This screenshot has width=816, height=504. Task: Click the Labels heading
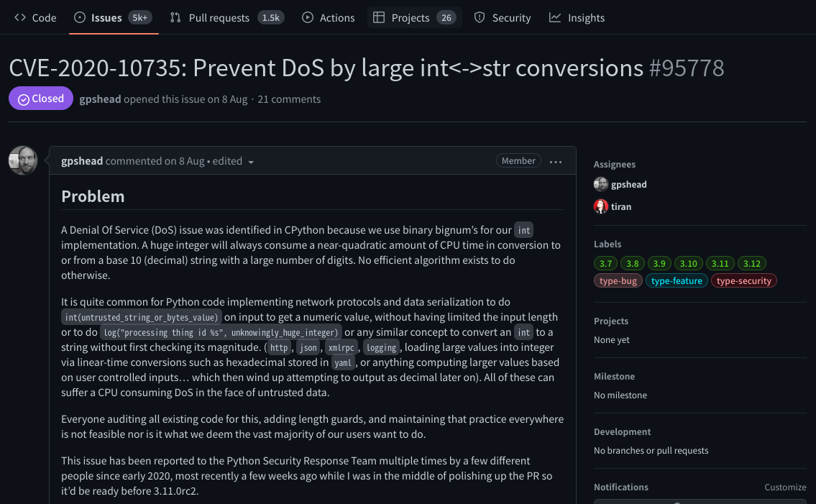point(608,244)
